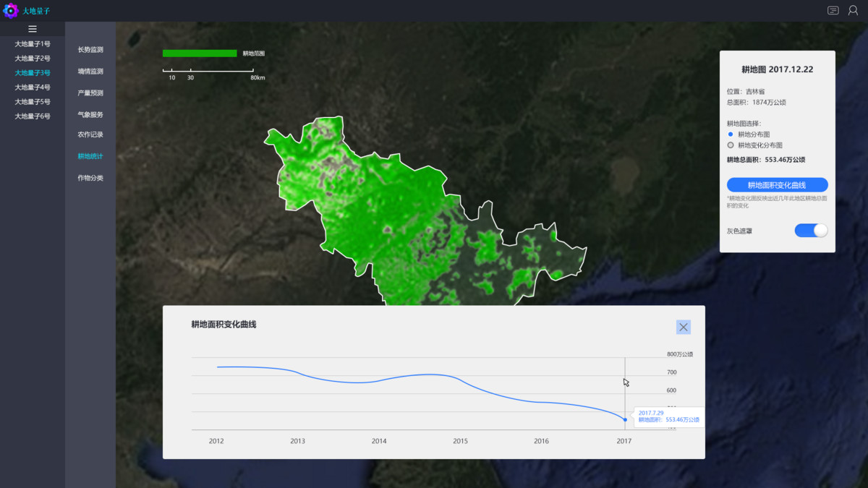The image size is (868, 488).
Task: Open the 墒情监测 menu item
Action: (x=90, y=72)
